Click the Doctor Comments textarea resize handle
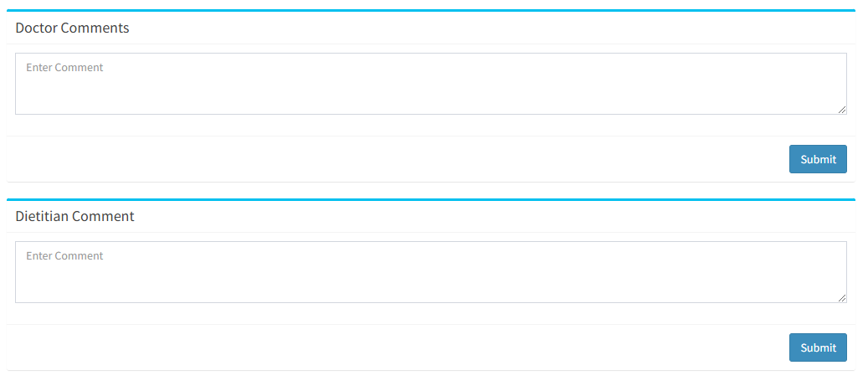The image size is (868, 391). point(841,110)
